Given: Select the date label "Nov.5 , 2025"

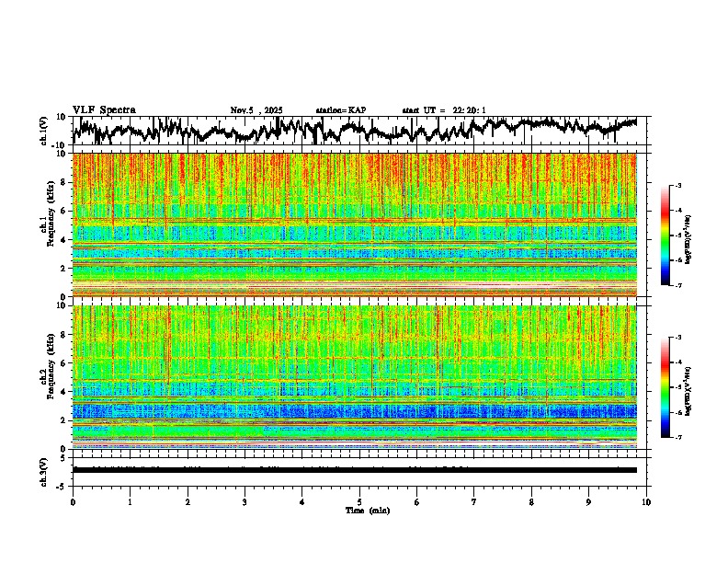Looking at the screenshot, I should click(256, 110).
